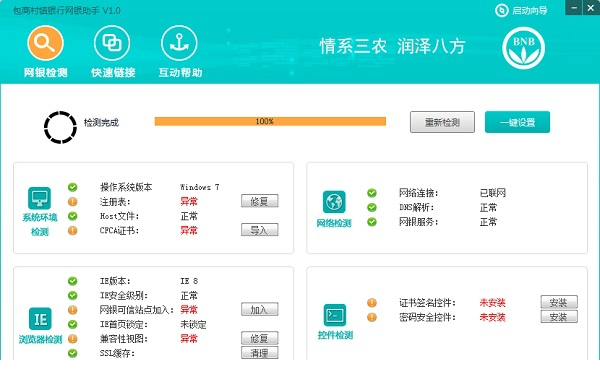The image size is (600, 374).
Task: Click orange warning icon beside CFCA证书
Action: click(x=72, y=230)
